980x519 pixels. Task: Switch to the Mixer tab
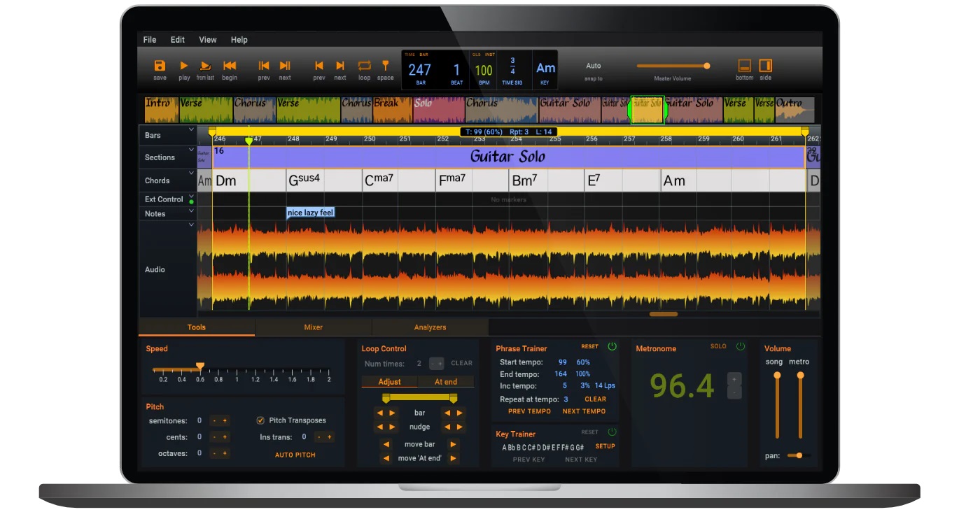313,327
